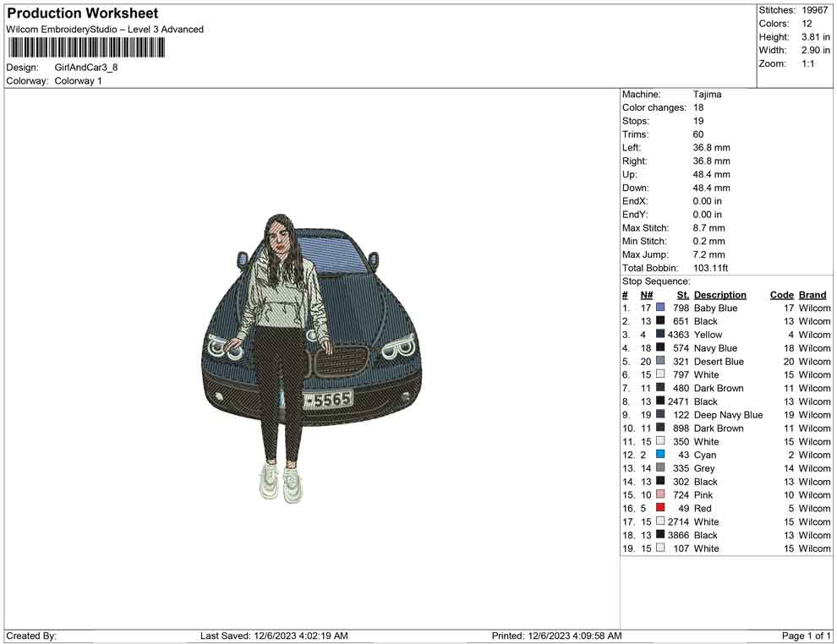
Task: Click the St. column header
Action: click(x=681, y=294)
